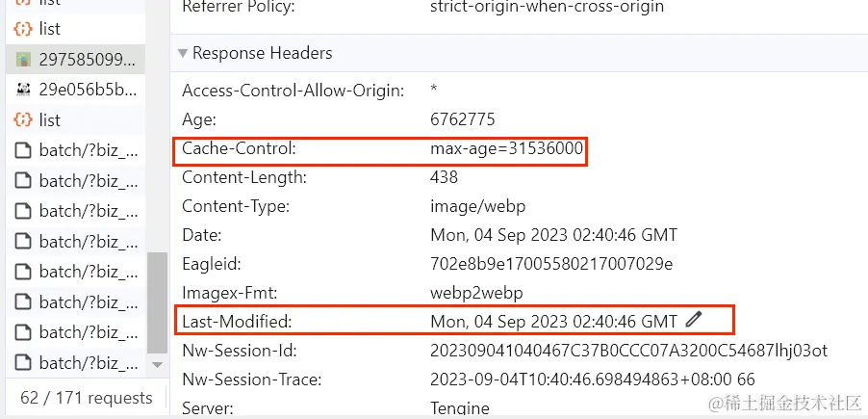Select the list request directly below 29e056b5b
Viewport: 868px width, 419px height.
click(x=75, y=119)
